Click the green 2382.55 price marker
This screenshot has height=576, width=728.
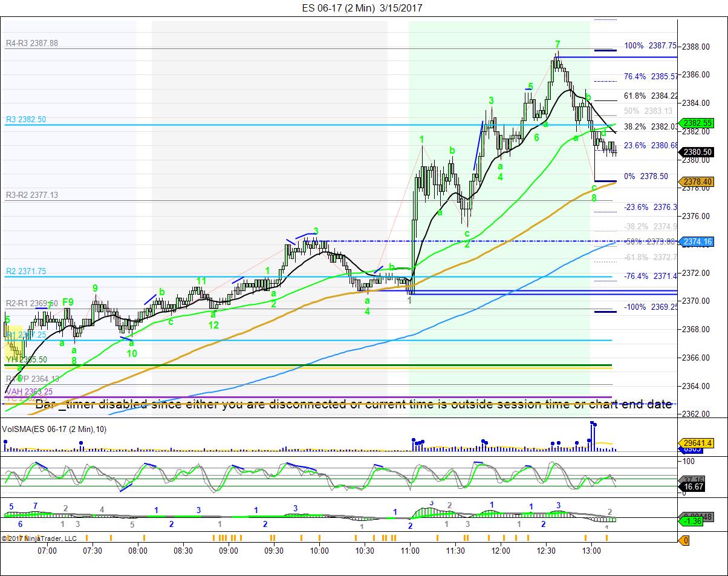coord(697,123)
